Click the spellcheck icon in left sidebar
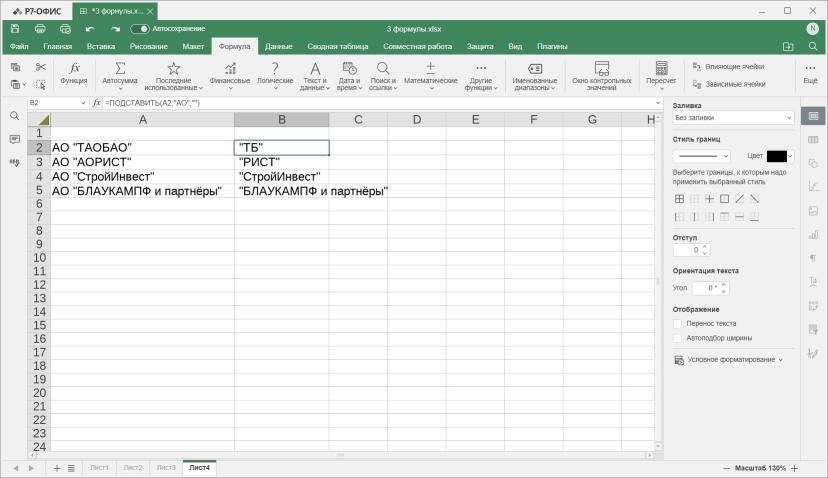This screenshot has height=478, width=828. tap(14, 162)
